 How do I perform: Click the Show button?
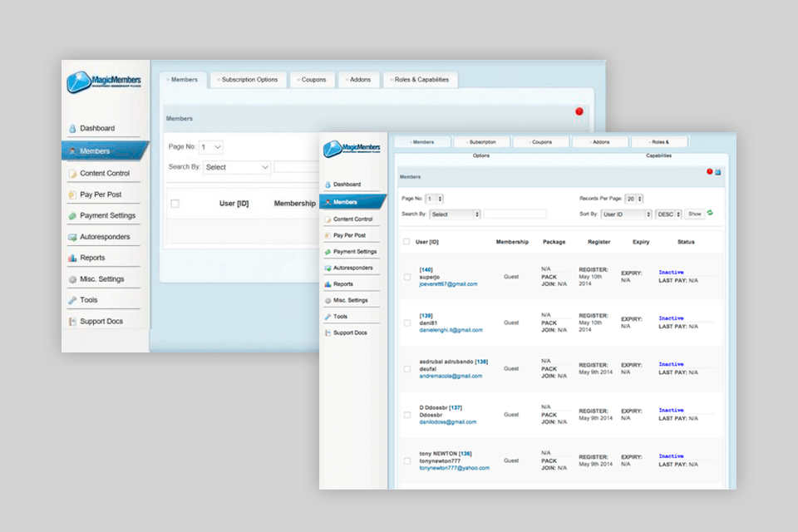[695, 214]
